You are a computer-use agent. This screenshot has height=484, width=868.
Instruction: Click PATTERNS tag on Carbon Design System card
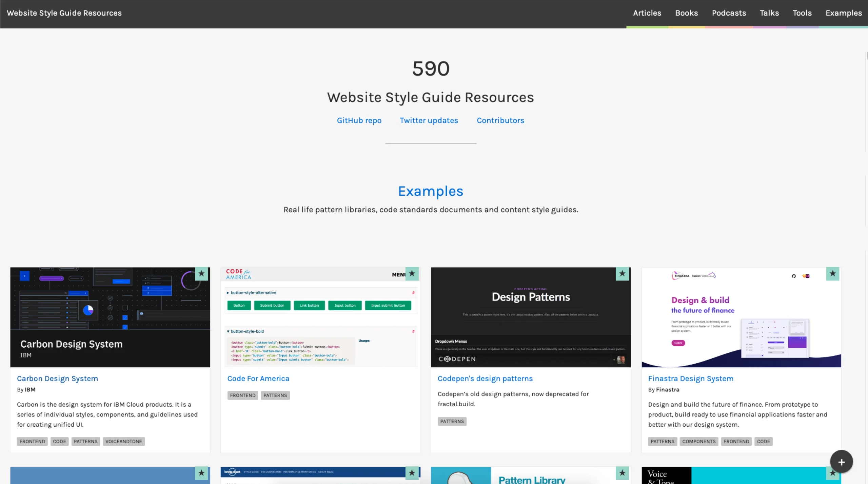click(x=85, y=441)
